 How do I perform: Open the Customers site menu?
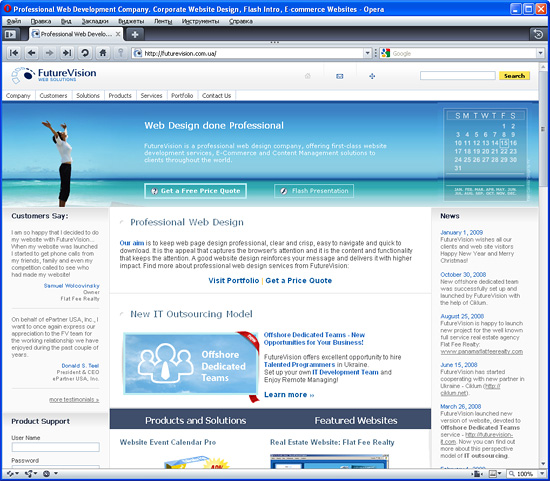pyautogui.click(x=53, y=95)
